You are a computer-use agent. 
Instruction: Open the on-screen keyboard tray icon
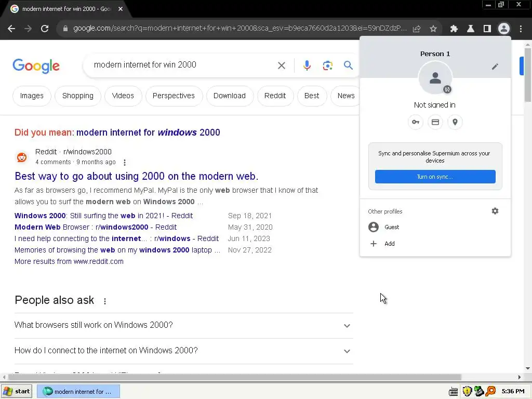coord(453,392)
